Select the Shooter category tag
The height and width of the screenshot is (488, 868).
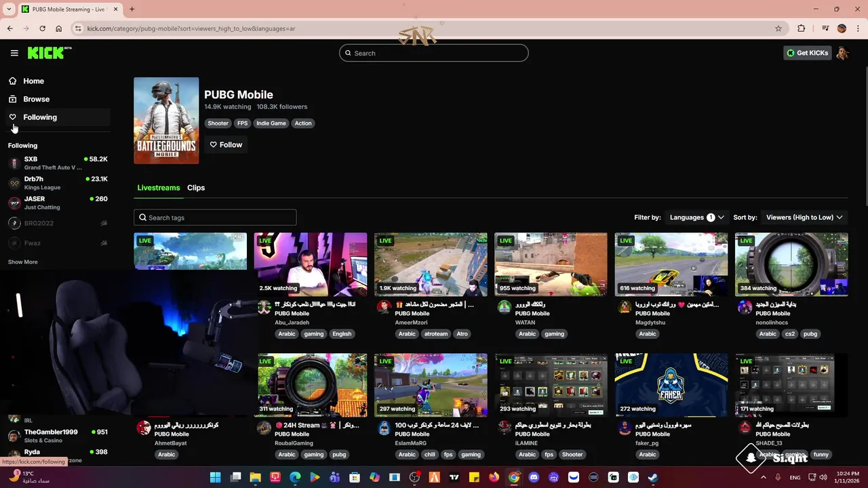(218, 123)
